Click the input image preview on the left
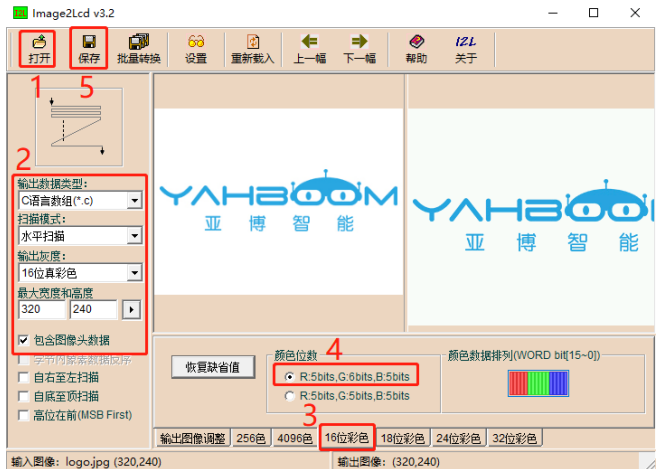The width and height of the screenshot is (663, 469). click(x=279, y=202)
